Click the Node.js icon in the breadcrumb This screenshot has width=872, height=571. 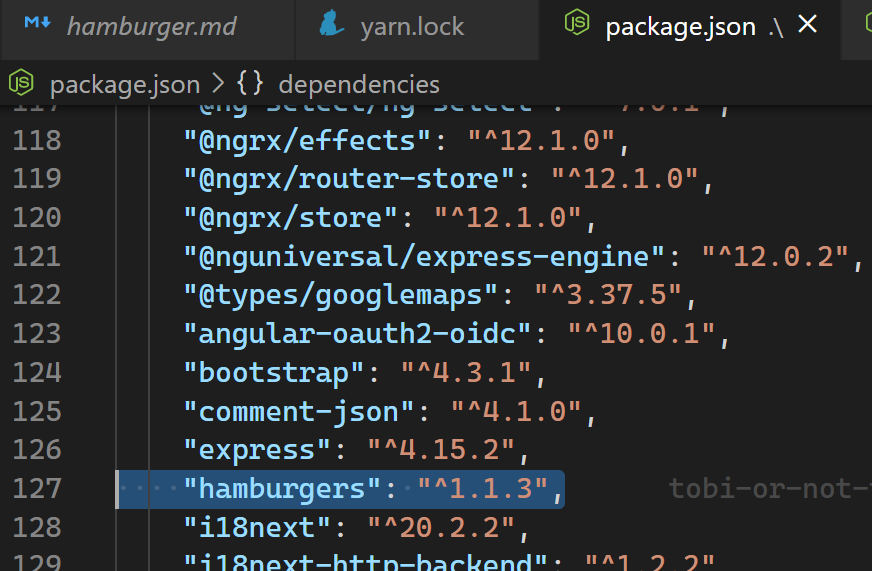[x=21, y=83]
